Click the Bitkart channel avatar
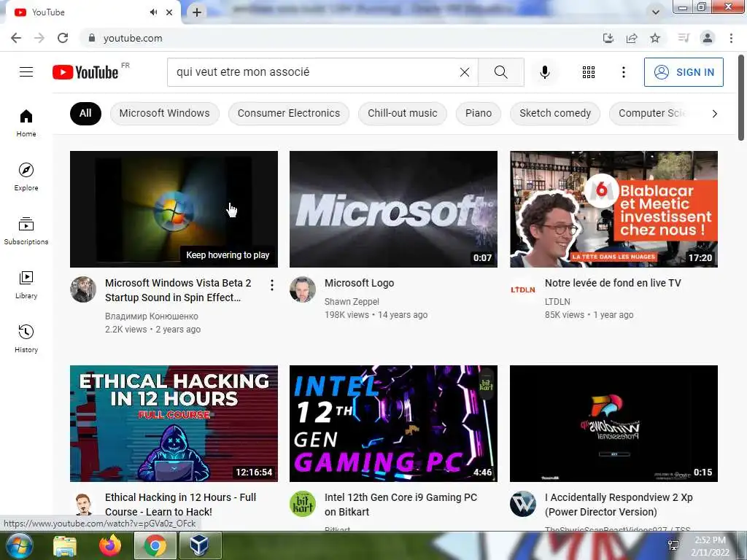747x560 pixels. coord(303,504)
